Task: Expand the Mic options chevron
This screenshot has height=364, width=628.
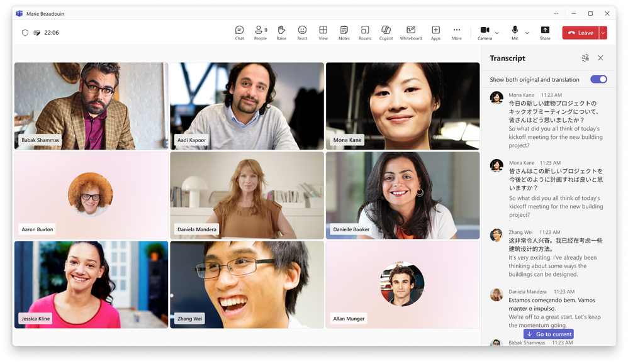Action: (x=527, y=33)
